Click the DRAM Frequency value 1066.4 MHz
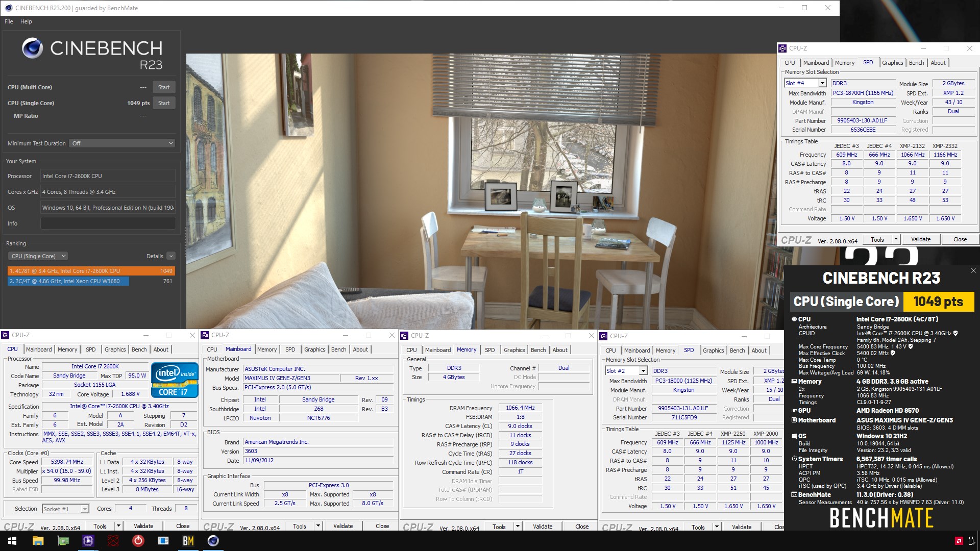Image resolution: width=980 pixels, height=551 pixels. 520,408
